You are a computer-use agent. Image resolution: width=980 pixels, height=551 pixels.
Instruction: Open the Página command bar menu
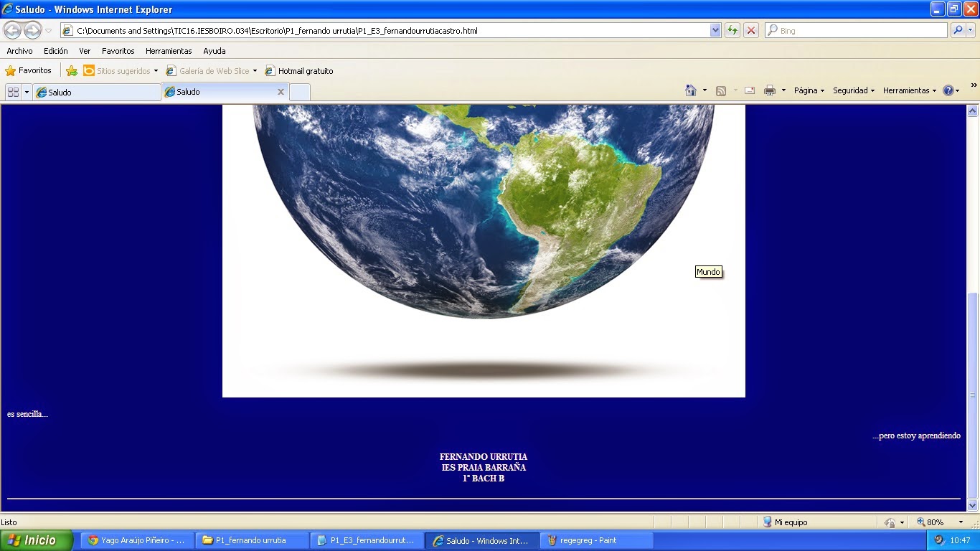[809, 90]
